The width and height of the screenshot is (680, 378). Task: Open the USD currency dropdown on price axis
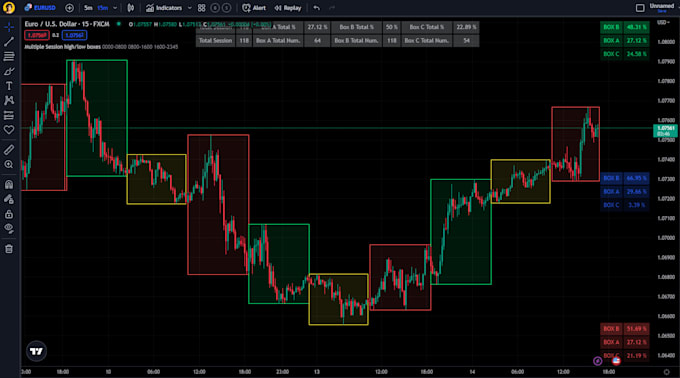click(x=663, y=22)
